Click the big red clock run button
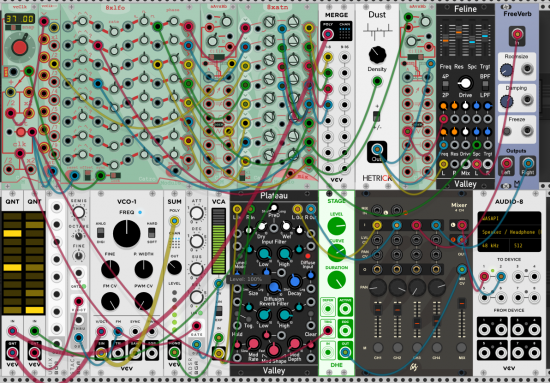The image size is (550, 383). pos(19,47)
